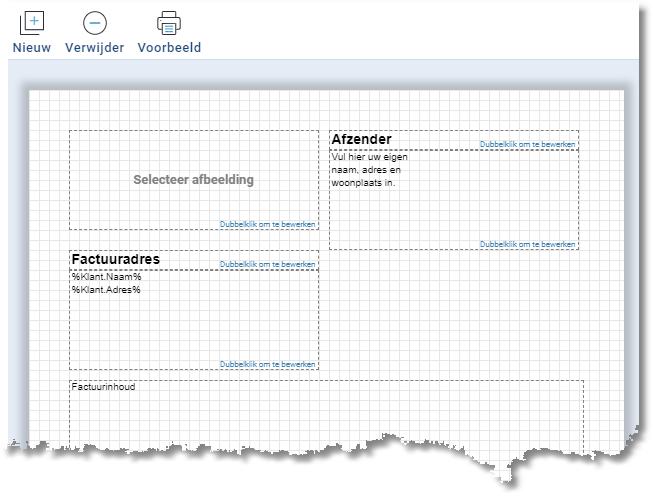
Task: Click the 'woonplaats in.' text line
Action: 363,183
